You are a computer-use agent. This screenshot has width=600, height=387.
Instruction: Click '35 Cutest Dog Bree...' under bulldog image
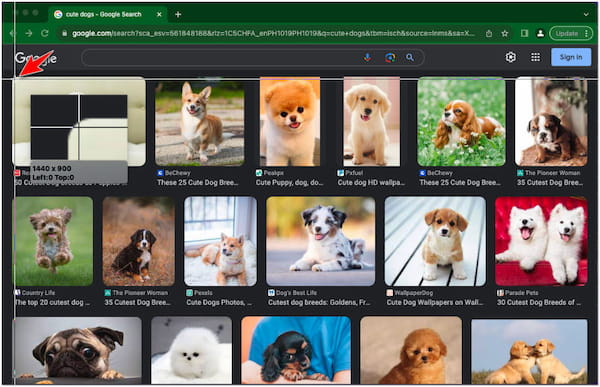click(x=550, y=183)
